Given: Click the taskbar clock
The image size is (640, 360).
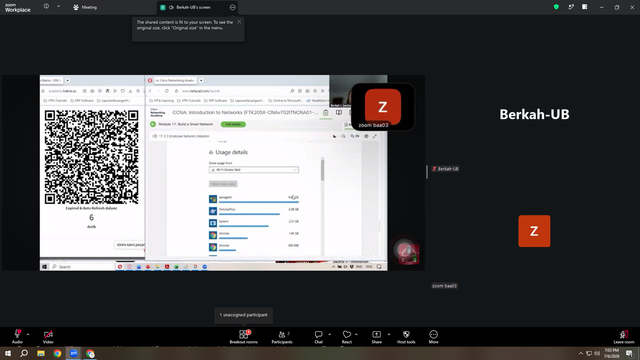Looking at the screenshot, I should coord(612,353).
